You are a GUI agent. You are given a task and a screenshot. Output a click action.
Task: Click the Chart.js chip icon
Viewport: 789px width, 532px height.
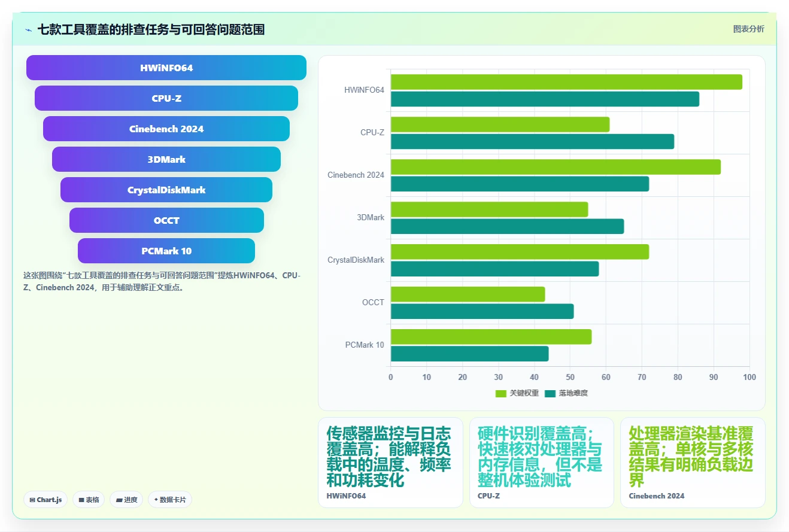(x=32, y=500)
